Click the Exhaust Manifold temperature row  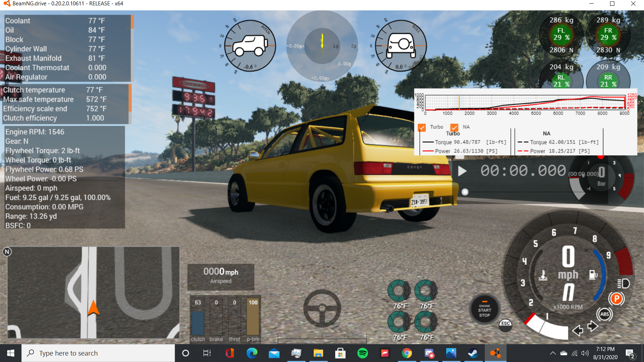click(67, 58)
